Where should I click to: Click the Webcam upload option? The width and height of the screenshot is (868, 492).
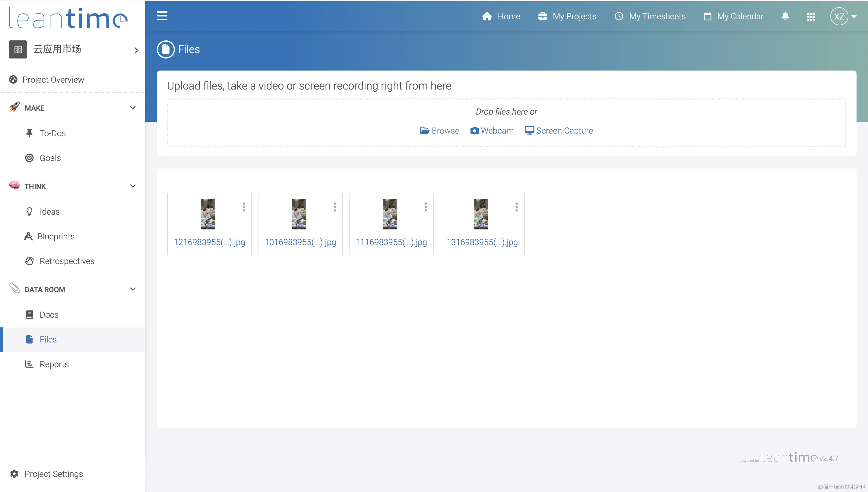tap(492, 131)
